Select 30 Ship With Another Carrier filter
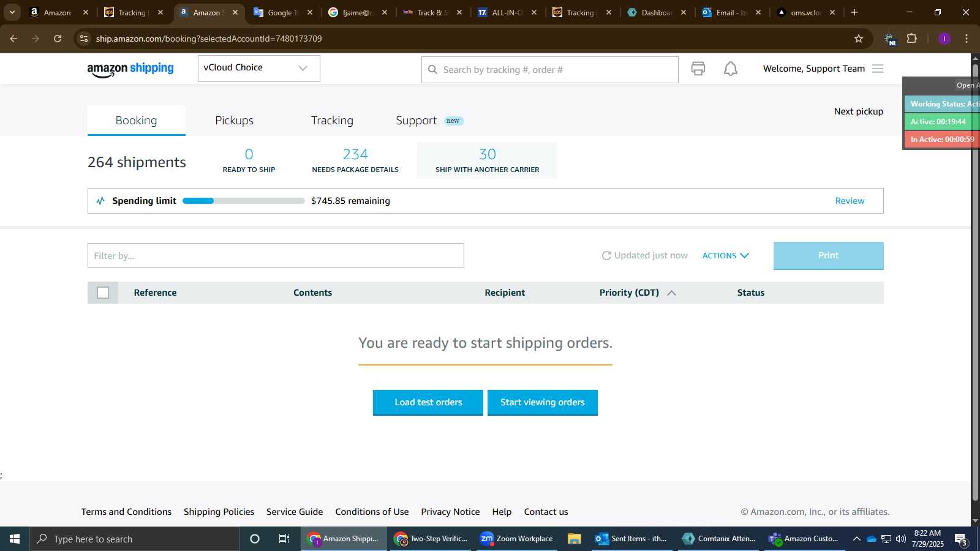This screenshot has height=551, width=980. click(487, 160)
